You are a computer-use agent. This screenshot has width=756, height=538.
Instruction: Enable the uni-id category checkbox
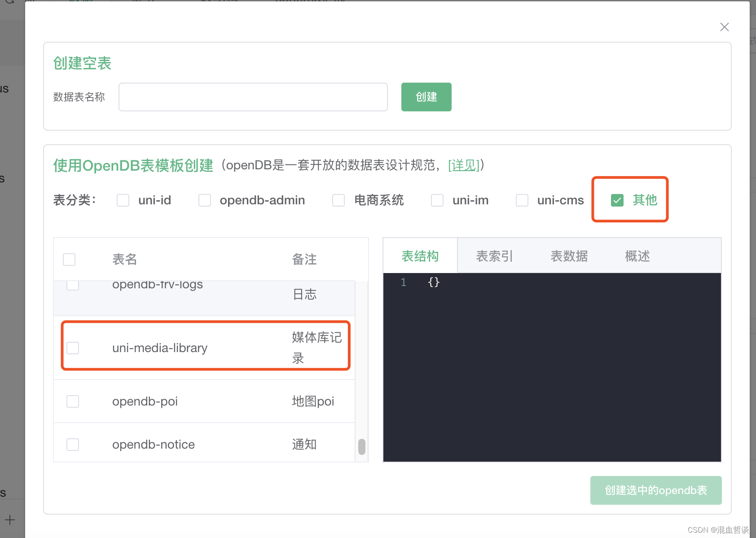[x=123, y=200]
